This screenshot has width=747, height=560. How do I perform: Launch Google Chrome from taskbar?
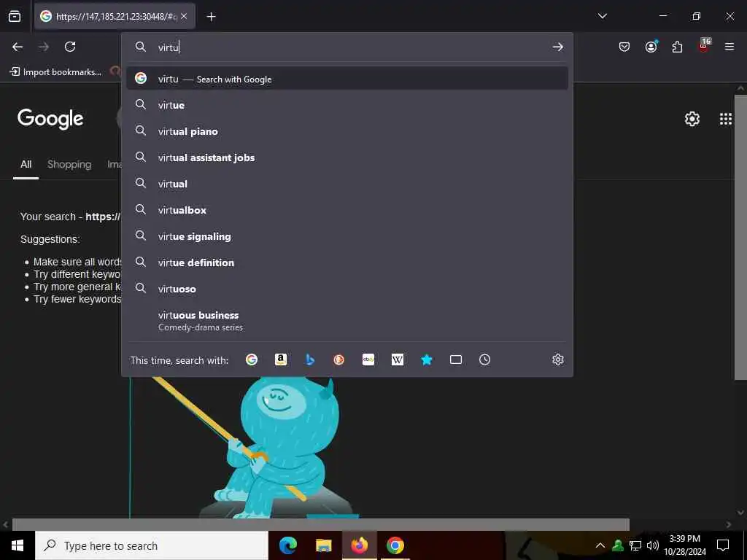pos(395,545)
